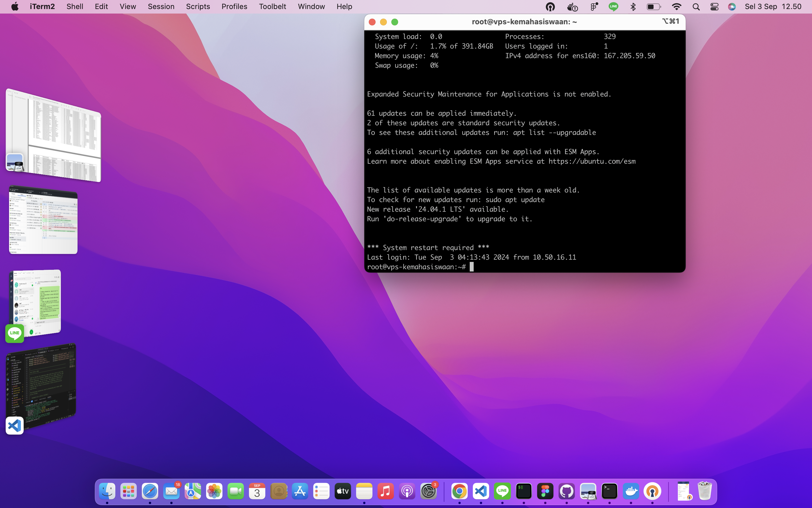Viewport: 812px width, 508px height.
Task: Switch to iTerm2 in the Dock
Action: [524, 491]
